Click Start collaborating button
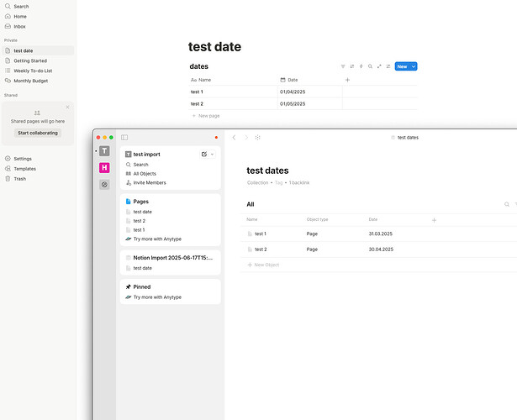Image resolution: width=517 pixels, height=420 pixels. [x=38, y=133]
